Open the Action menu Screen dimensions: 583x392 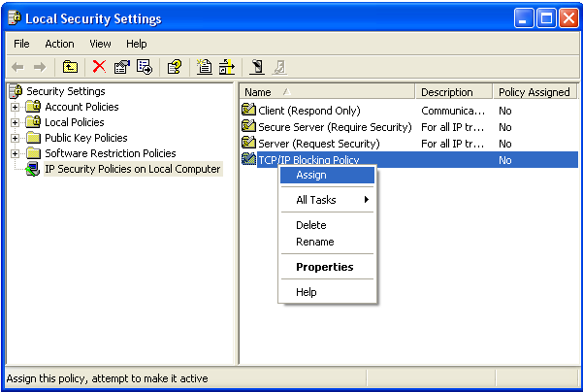[x=59, y=44]
